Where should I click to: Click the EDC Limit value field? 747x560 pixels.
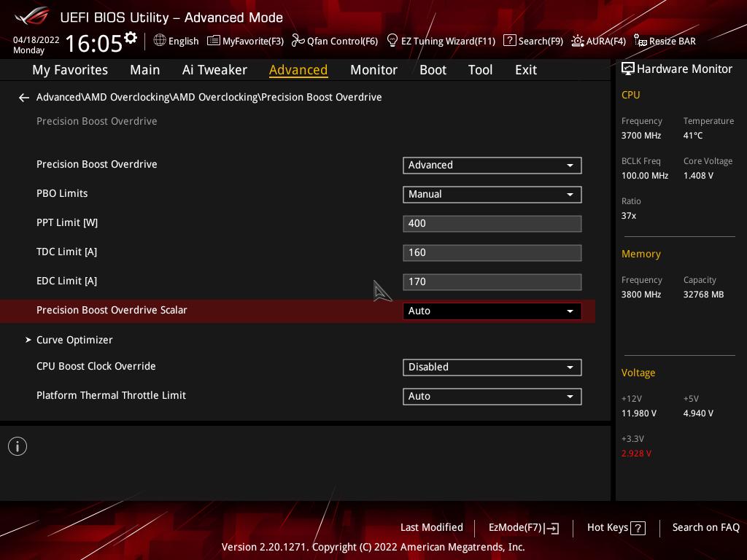(x=492, y=282)
